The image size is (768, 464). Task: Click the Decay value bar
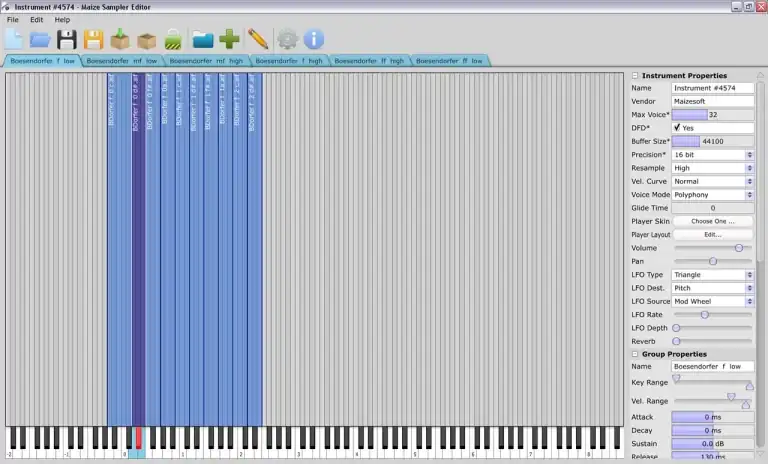coord(713,430)
